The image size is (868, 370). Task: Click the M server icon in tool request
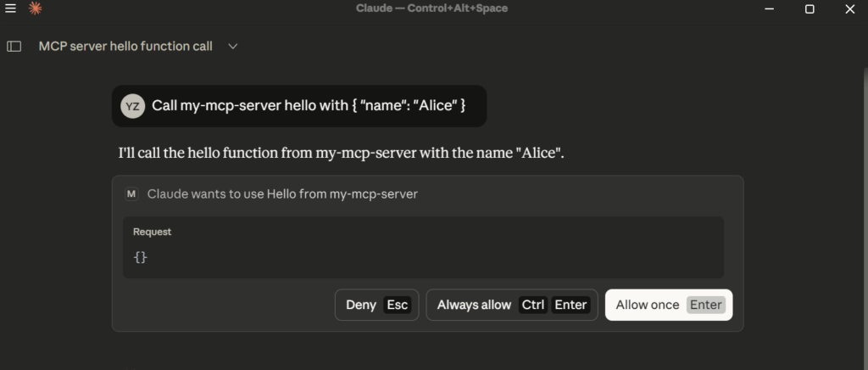[131, 194]
